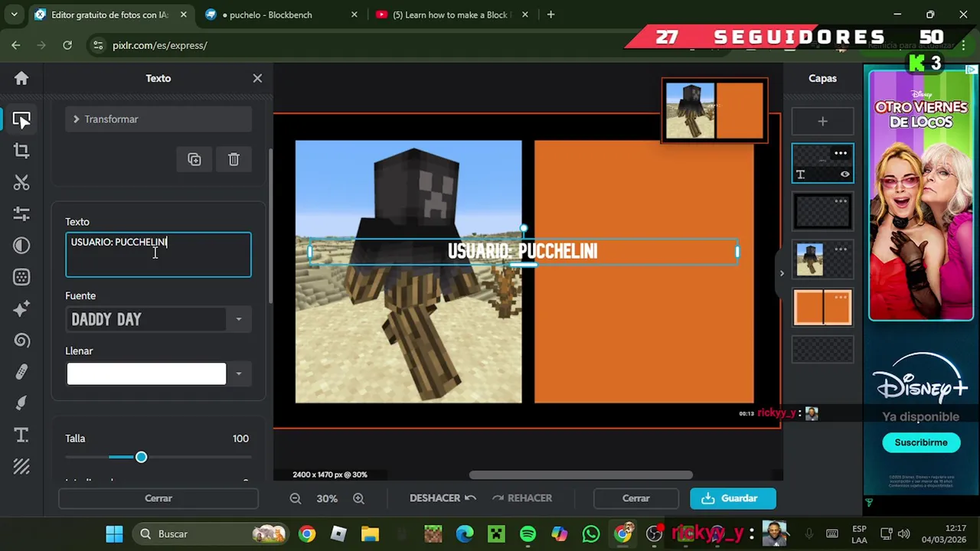Screen dimensions: 980x551
Task: Select the spiral Liquify tool
Action: pyautogui.click(x=21, y=340)
